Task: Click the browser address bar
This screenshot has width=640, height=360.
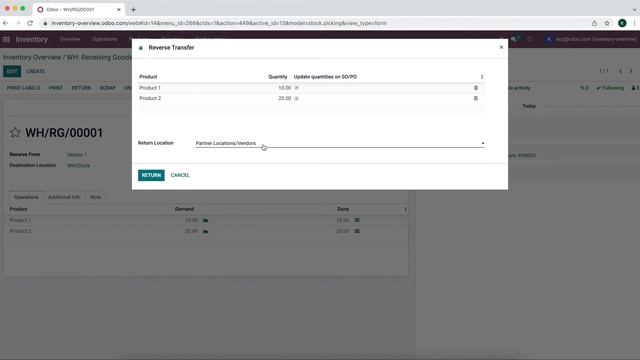Action: tap(314, 23)
